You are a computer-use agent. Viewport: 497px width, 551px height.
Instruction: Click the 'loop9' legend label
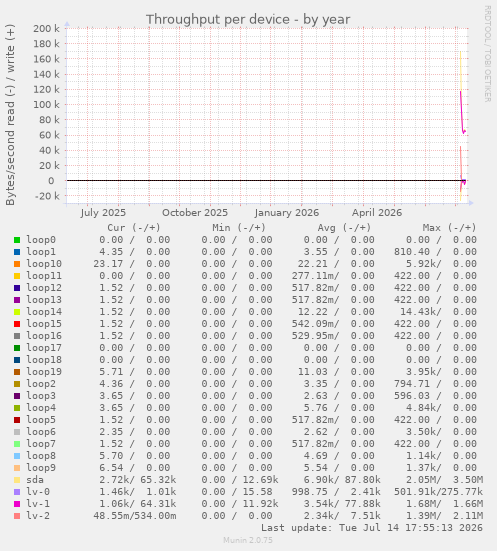(41, 467)
